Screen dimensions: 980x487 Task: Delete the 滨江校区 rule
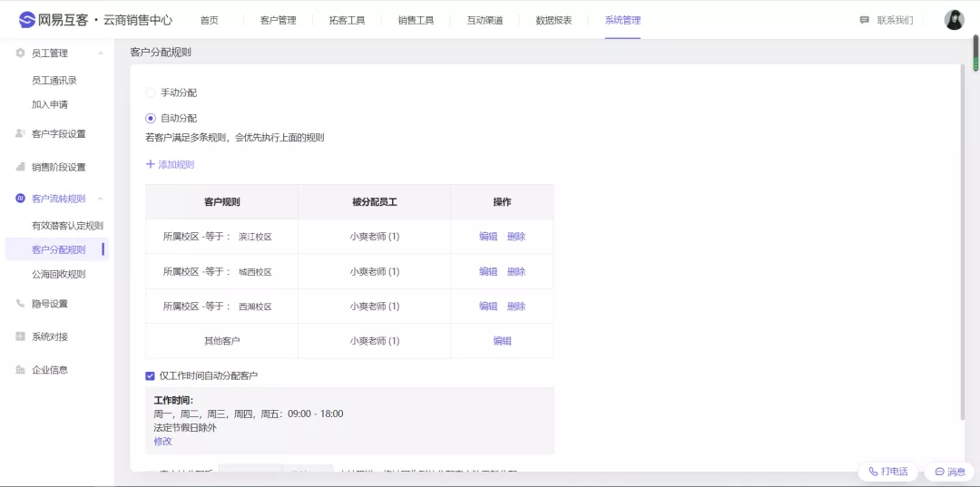click(x=516, y=237)
